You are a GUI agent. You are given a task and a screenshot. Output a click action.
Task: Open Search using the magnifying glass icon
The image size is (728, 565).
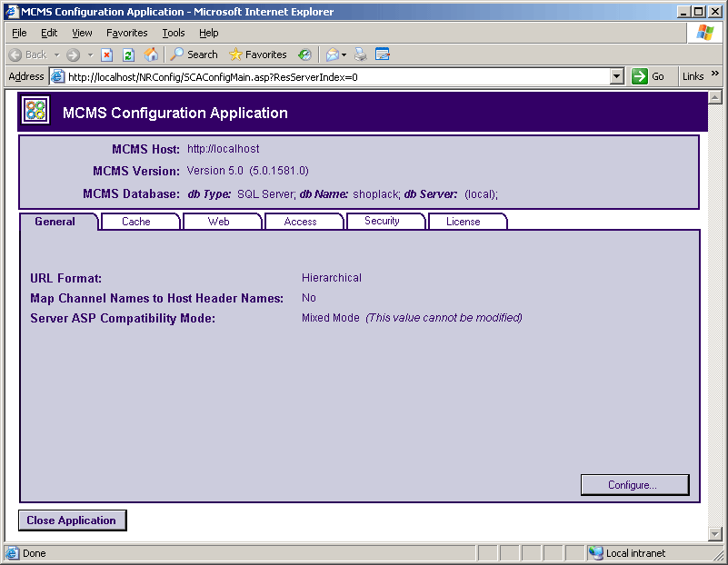(x=176, y=55)
